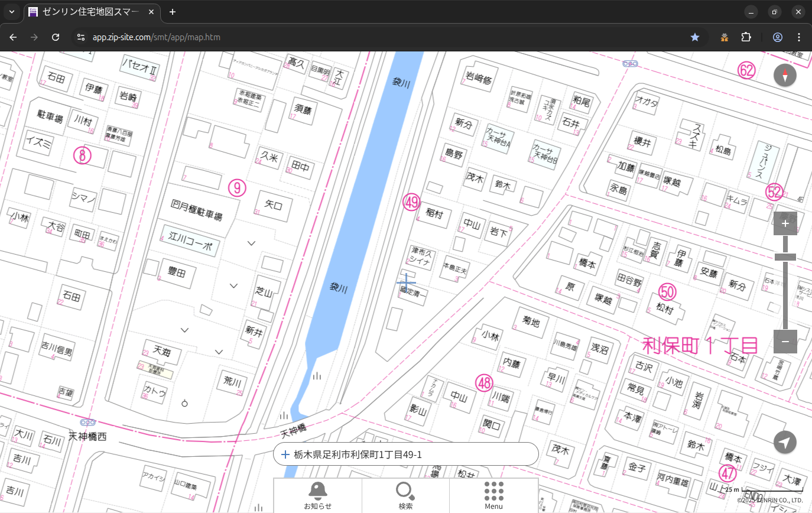View site information in address bar
812x513 pixels.
(x=81, y=37)
